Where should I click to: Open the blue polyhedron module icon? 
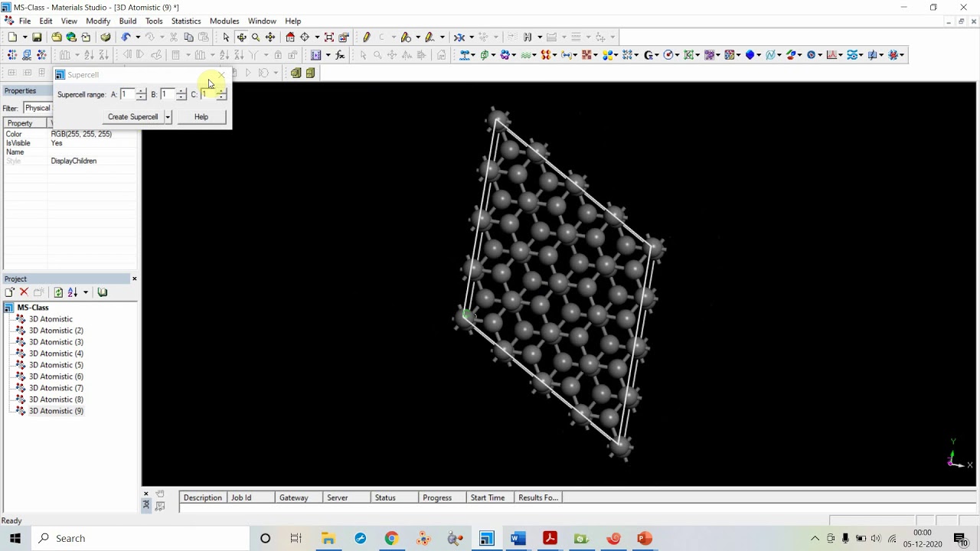point(750,55)
